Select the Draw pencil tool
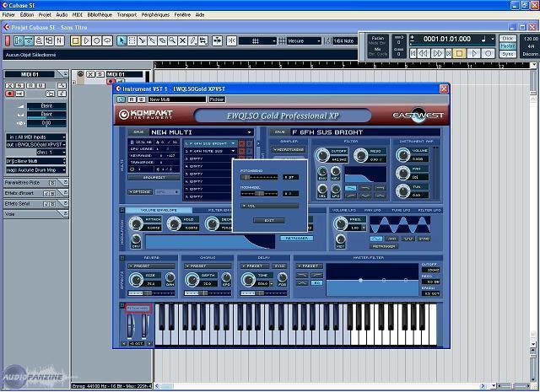 click(x=193, y=41)
